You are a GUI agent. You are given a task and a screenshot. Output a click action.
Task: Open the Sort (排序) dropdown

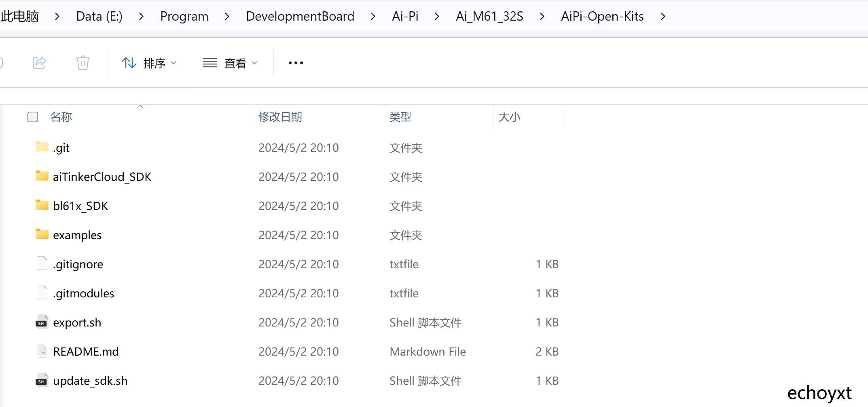pyautogui.click(x=149, y=63)
